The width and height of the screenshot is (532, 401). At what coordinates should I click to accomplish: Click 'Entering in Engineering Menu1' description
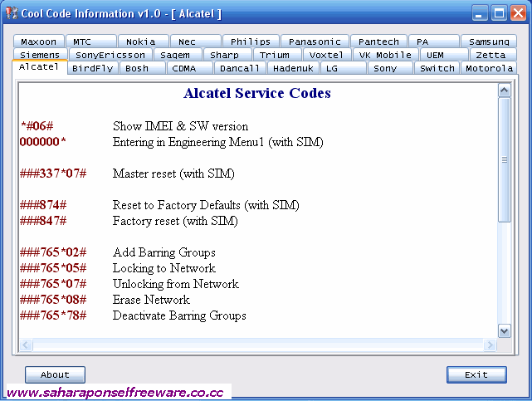pos(188,142)
